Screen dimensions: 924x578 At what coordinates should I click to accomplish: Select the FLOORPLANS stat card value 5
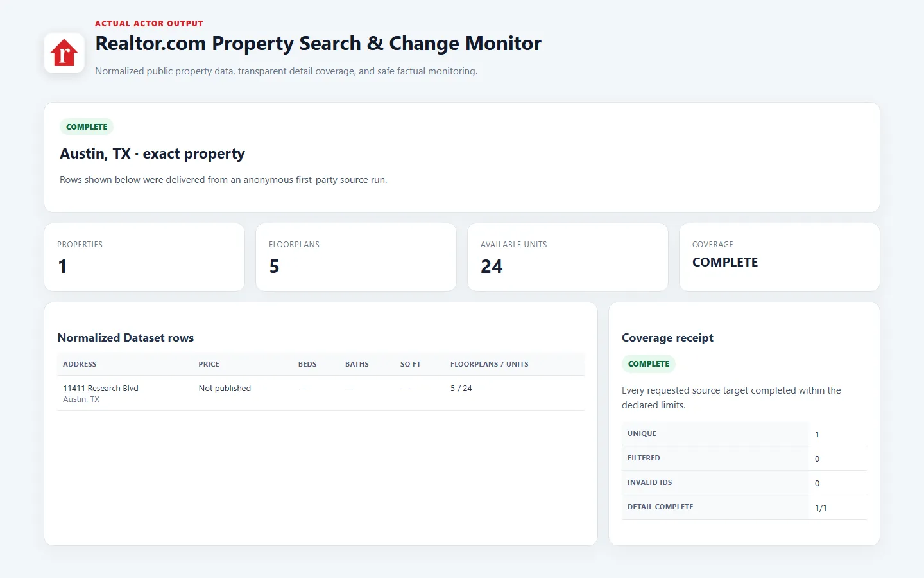point(274,267)
